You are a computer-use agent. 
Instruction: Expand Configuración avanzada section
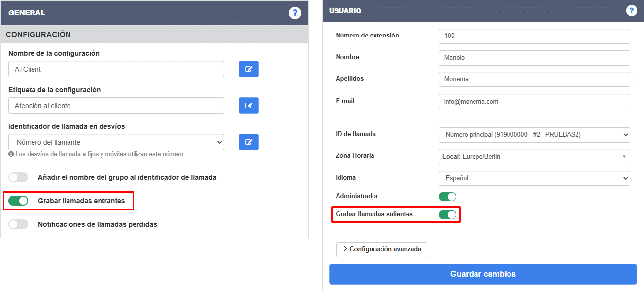point(381,250)
